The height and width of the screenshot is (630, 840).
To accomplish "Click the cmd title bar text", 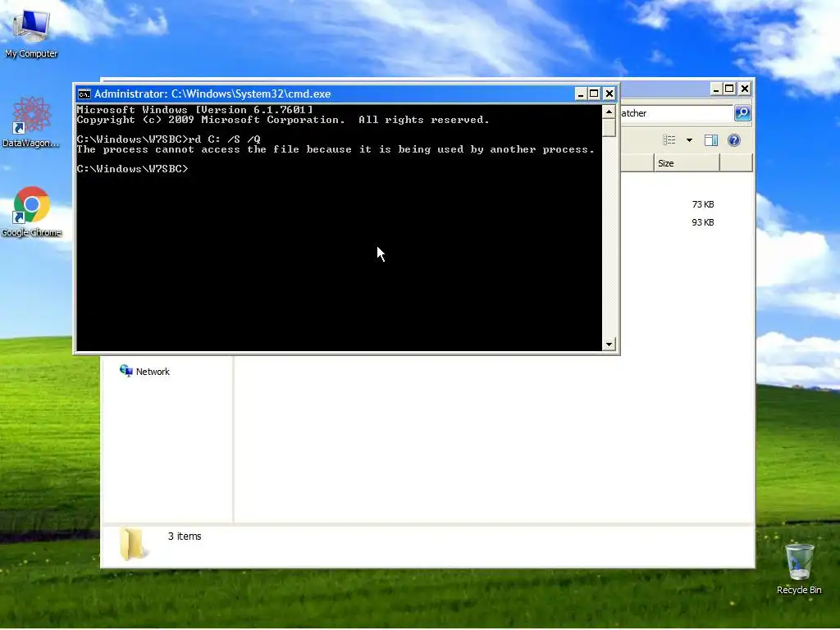I will [x=212, y=94].
